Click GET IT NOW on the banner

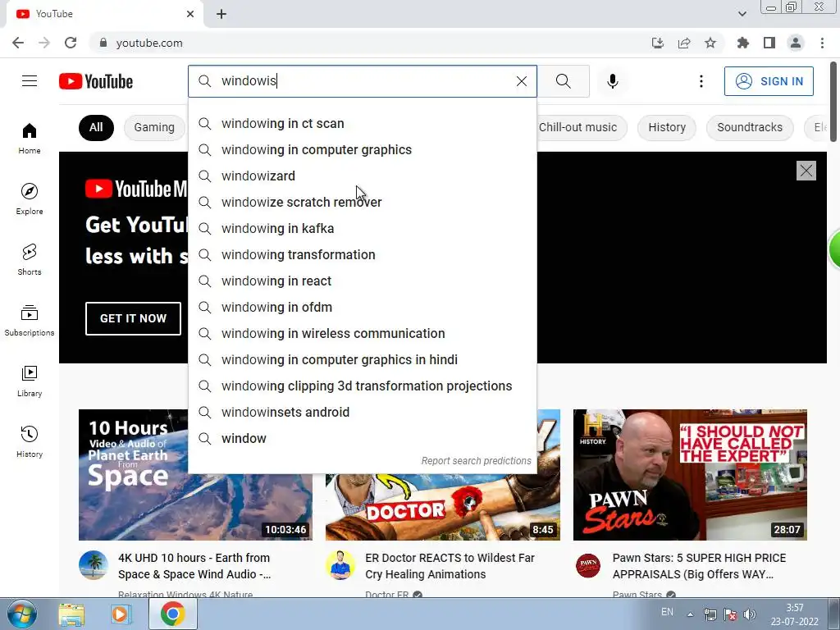coord(133,318)
